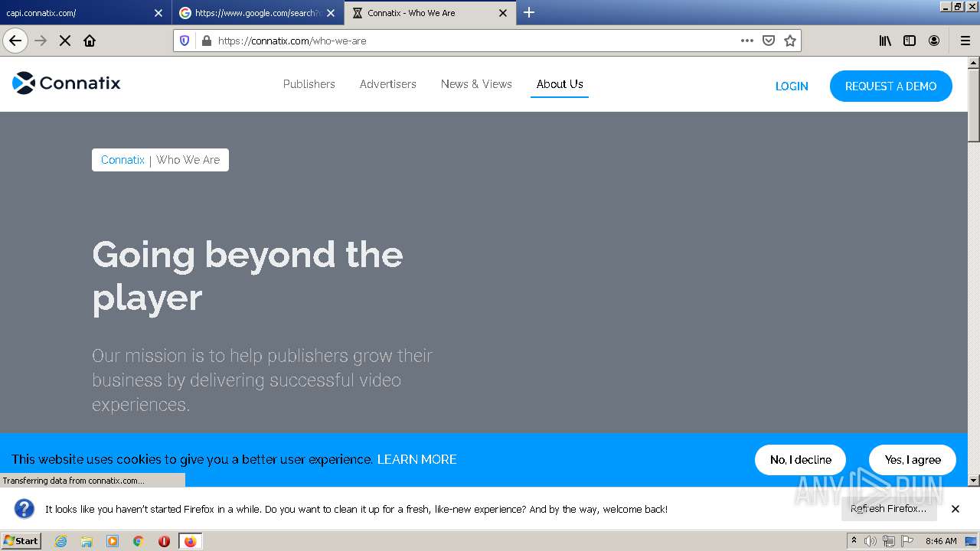Bookmark this page with the star

pos(790,41)
